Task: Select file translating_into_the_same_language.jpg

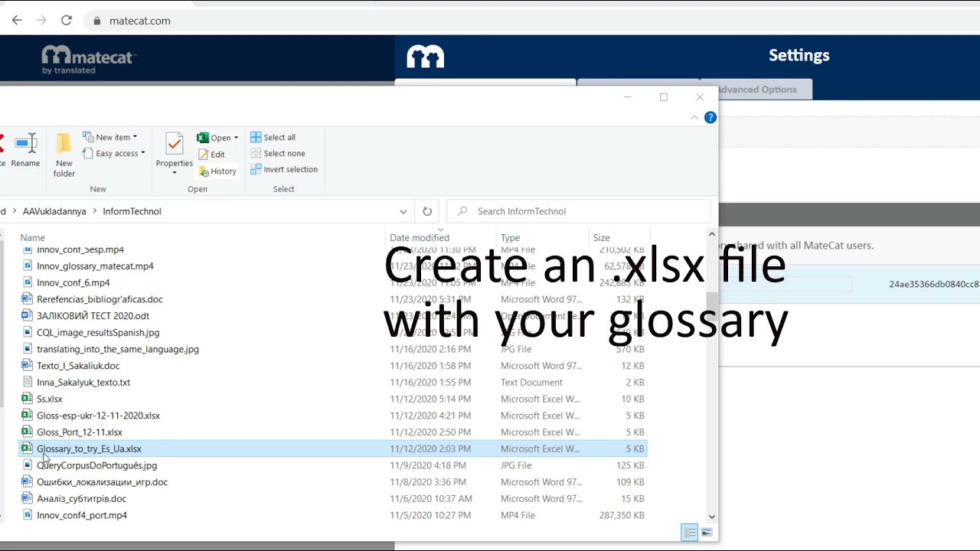Action: pyautogui.click(x=118, y=349)
